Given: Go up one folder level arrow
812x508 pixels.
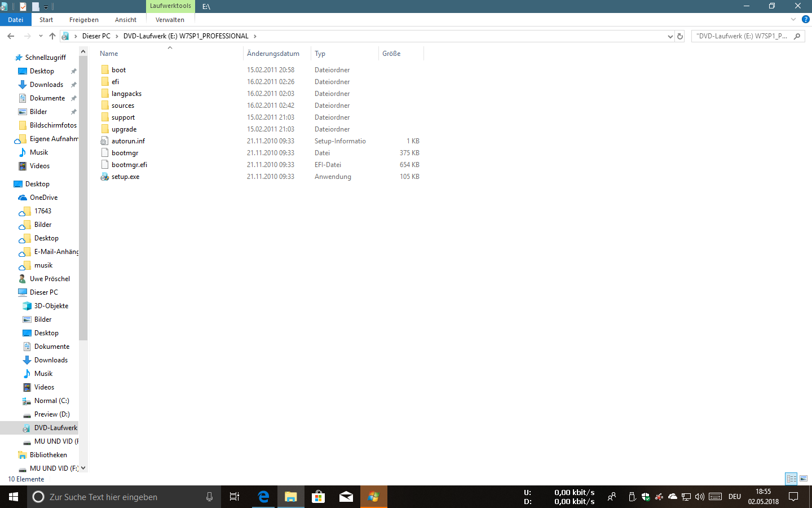Looking at the screenshot, I should point(52,36).
